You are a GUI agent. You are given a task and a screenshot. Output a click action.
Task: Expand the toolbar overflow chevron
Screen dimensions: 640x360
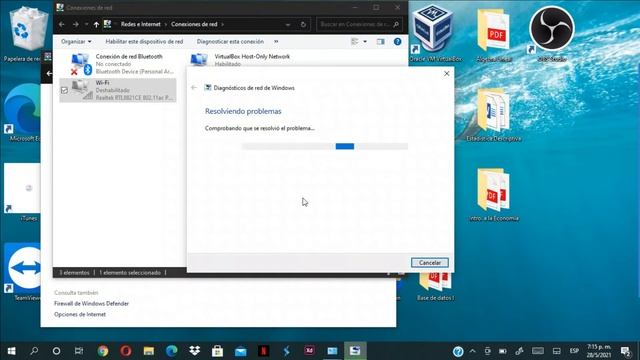[x=276, y=42]
